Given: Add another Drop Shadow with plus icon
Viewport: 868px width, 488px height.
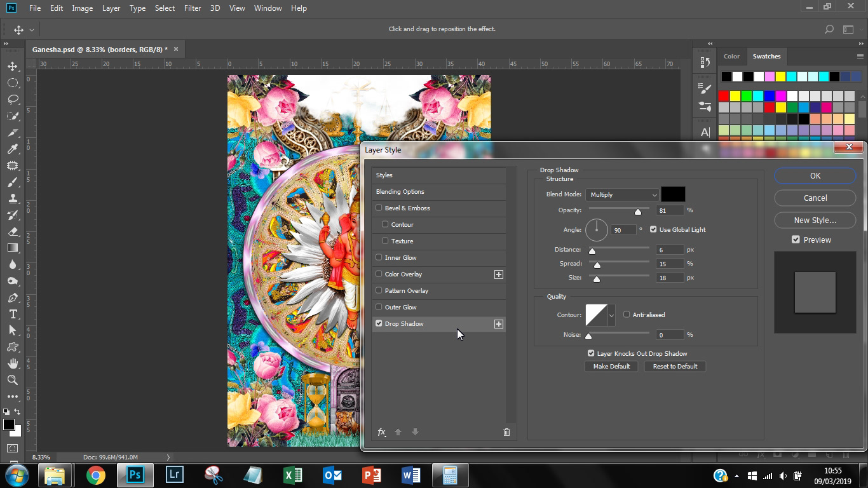Looking at the screenshot, I should (x=499, y=324).
